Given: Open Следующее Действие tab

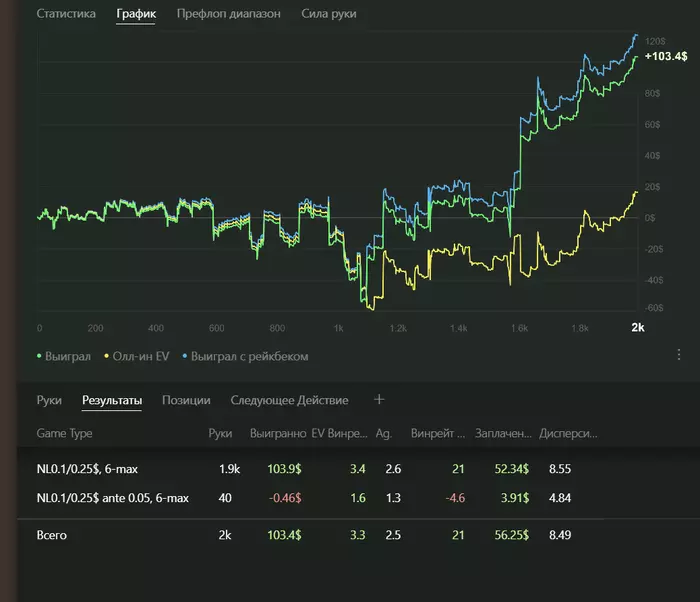Looking at the screenshot, I should coord(289,400).
